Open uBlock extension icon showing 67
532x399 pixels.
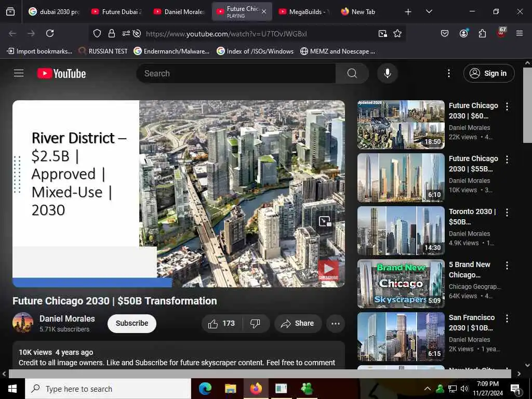coord(501,33)
